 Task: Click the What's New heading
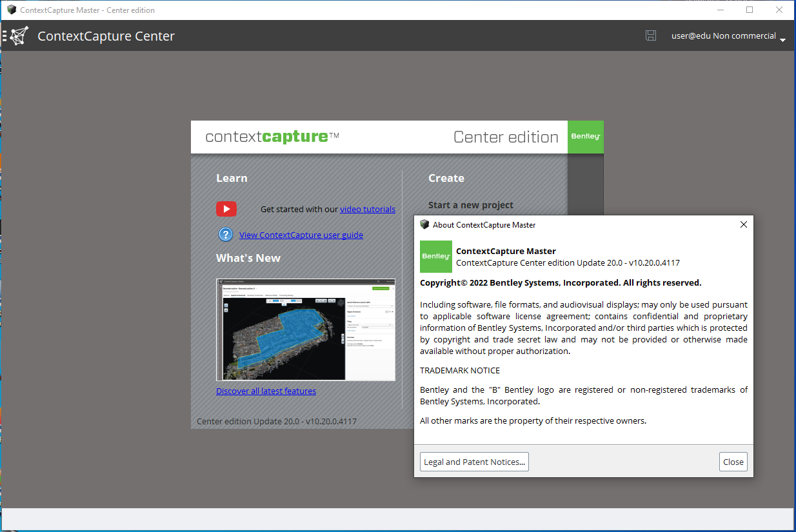pos(248,258)
